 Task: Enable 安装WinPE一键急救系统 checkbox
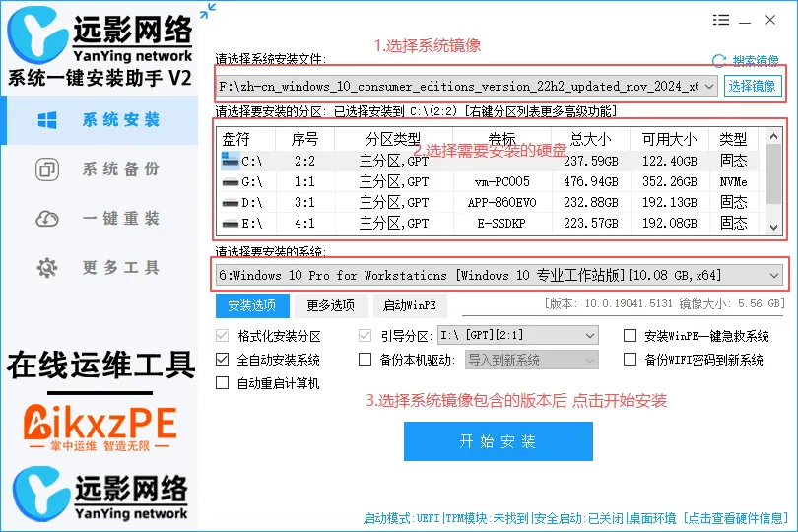coord(631,336)
